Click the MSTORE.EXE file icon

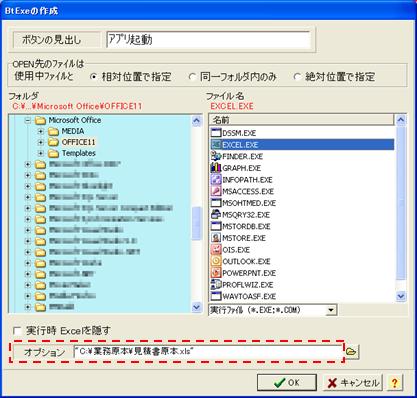pos(216,238)
